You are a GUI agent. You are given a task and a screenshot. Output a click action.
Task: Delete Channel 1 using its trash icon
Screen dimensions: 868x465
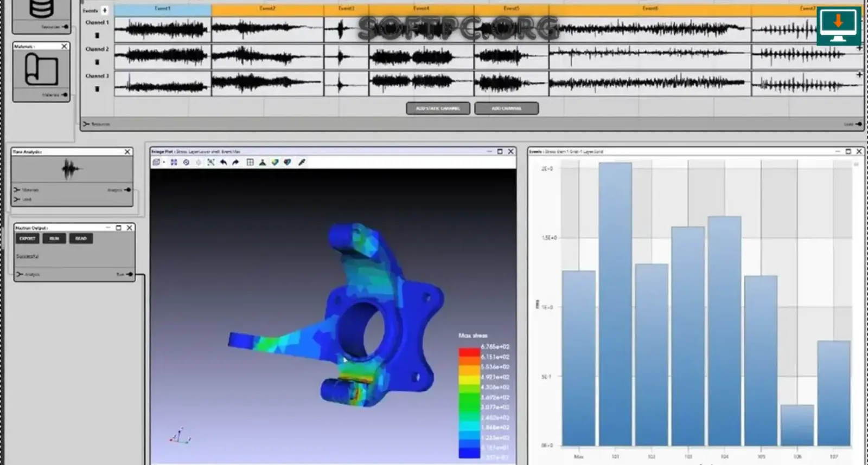pos(97,35)
